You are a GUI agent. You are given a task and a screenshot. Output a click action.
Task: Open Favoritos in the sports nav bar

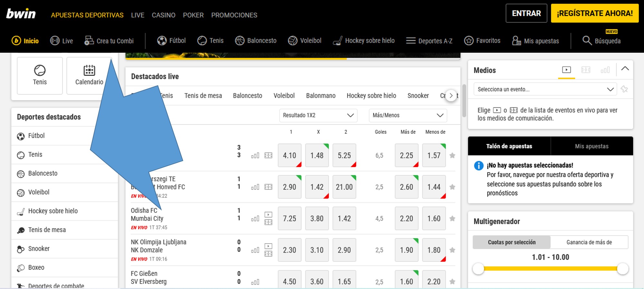click(x=482, y=41)
